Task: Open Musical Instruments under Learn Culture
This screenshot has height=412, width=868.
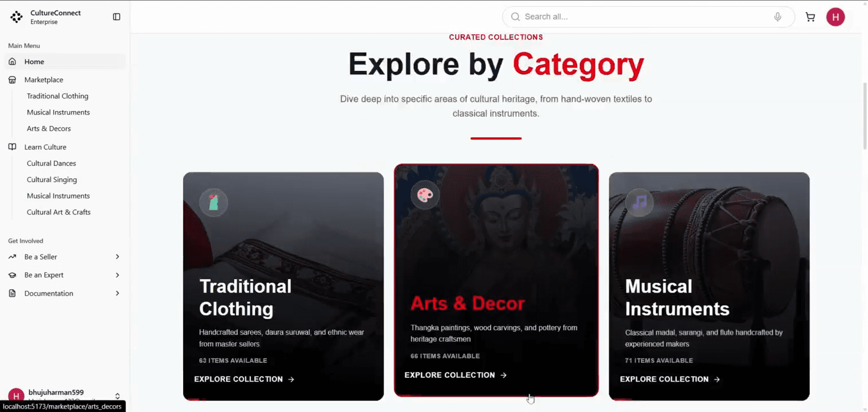Action: pyautogui.click(x=58, y=196)
